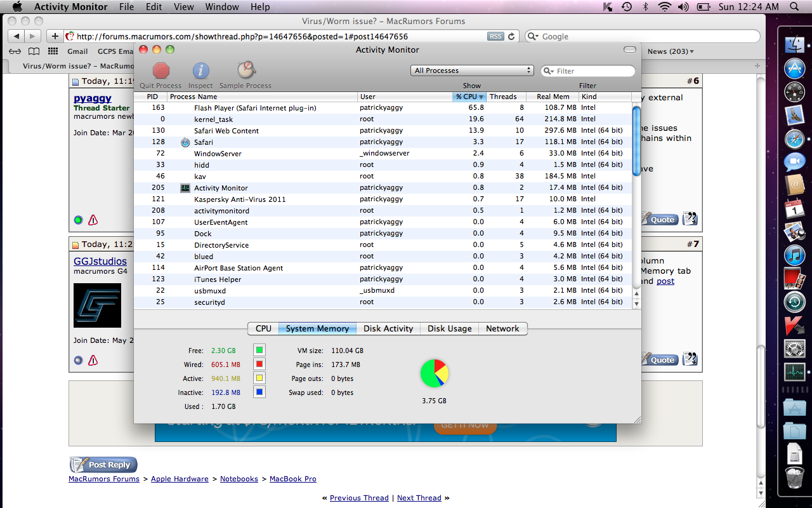Screen dimensions: 812x508
Task: Open Photo Booth from the Dock
Action: pyautogui.click(x=794, y=278)
